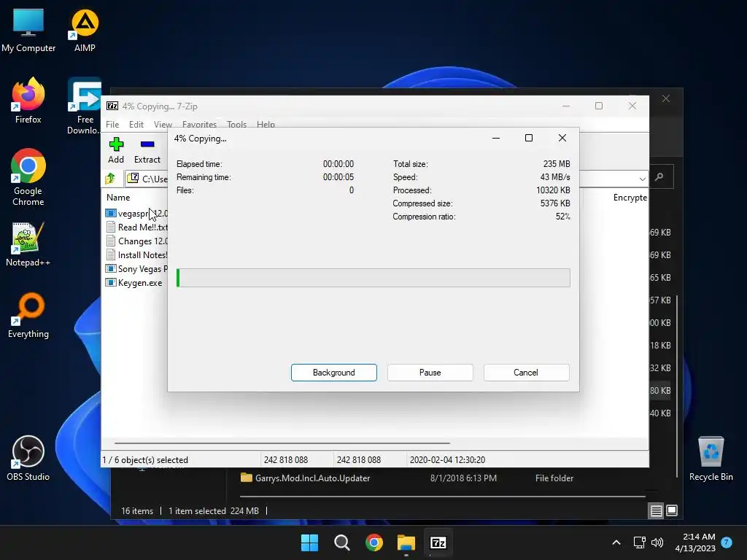Open the AIMP desktop shortcut
The height and width of the screenshot is (560, 747).
85,31
